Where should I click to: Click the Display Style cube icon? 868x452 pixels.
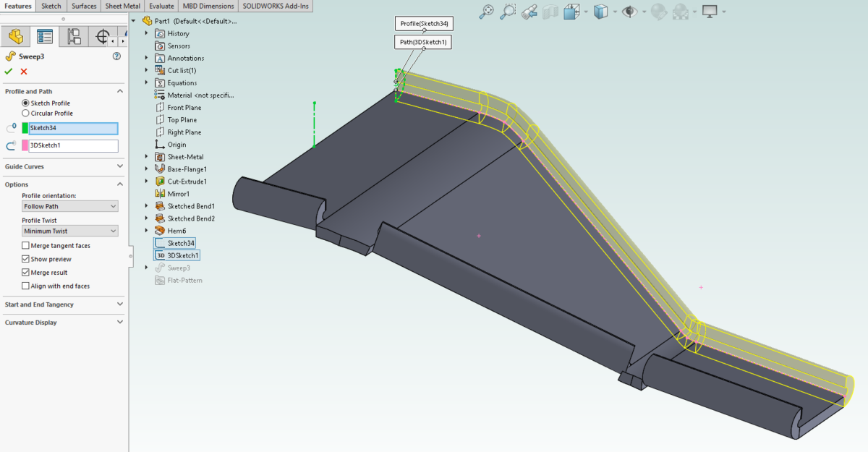pyautogui.click(x=600, y=11)
